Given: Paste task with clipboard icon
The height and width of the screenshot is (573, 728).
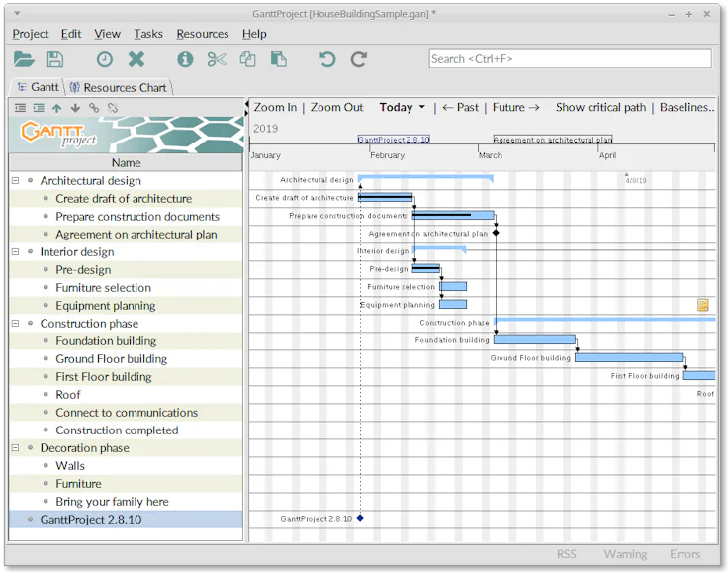Looking at the screenshot, I should (279, 59).
